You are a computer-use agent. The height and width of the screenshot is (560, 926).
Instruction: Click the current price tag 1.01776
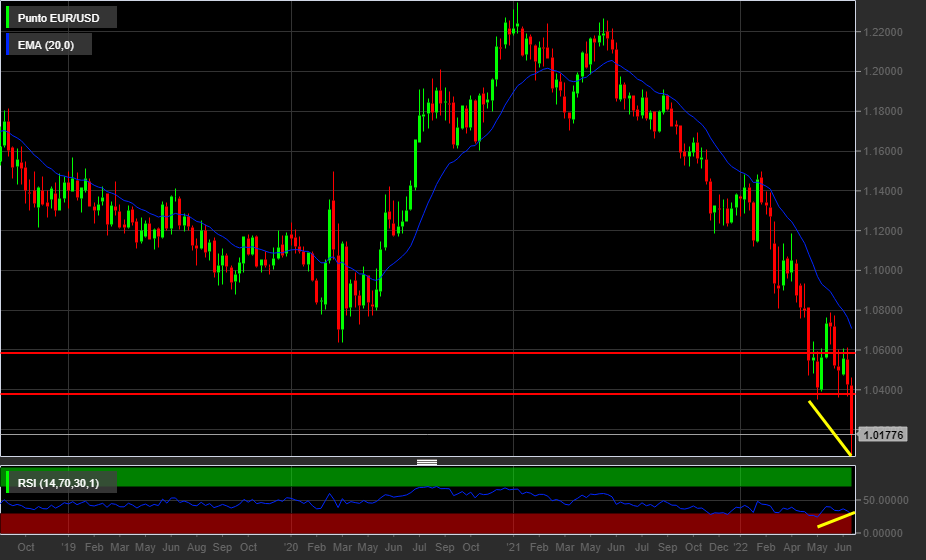882,435
